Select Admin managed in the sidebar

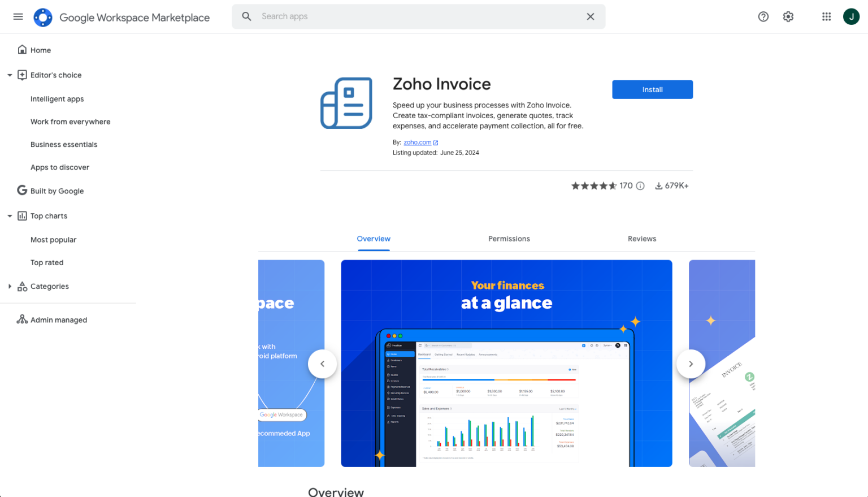pyautogui.click(x=58, y=319)
